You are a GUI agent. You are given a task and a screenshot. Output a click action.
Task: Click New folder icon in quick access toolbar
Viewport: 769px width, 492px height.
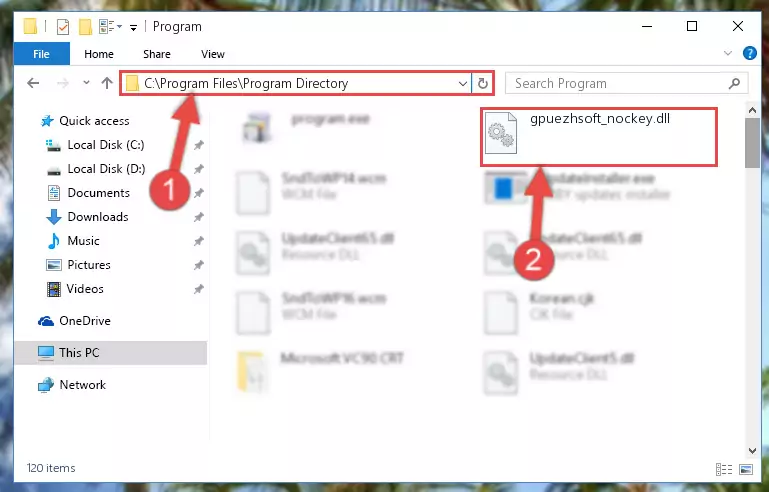click(85, 27)
